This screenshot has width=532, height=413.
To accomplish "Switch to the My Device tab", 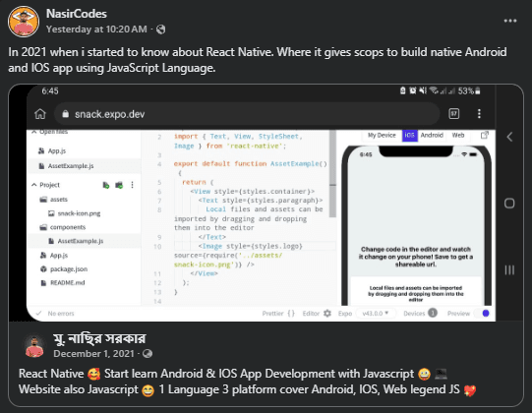I will [382, 135].
